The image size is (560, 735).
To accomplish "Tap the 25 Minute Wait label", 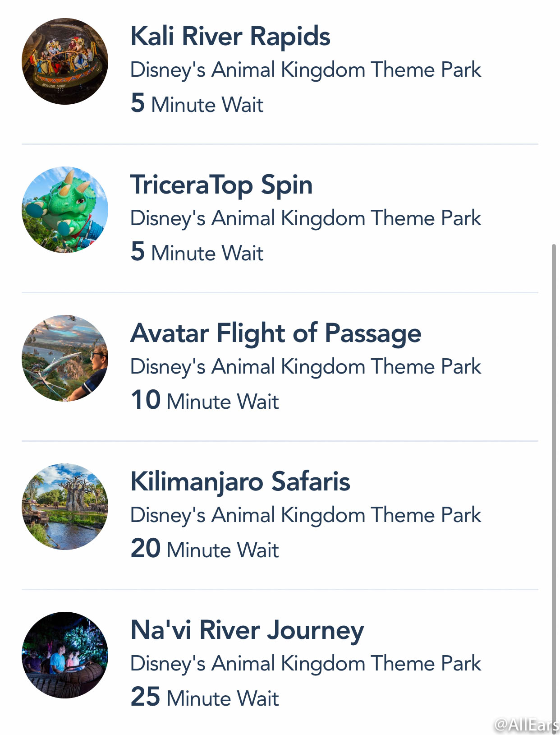I will pos(205,698).
